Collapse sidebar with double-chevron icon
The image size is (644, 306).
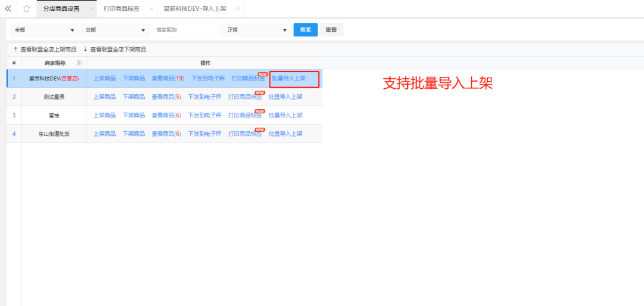8,9
